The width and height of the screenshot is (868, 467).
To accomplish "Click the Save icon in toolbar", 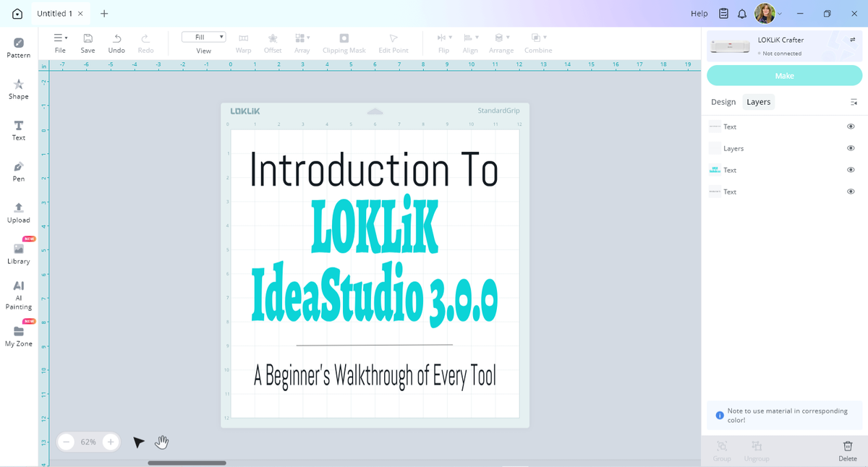I will coord(88,43).
